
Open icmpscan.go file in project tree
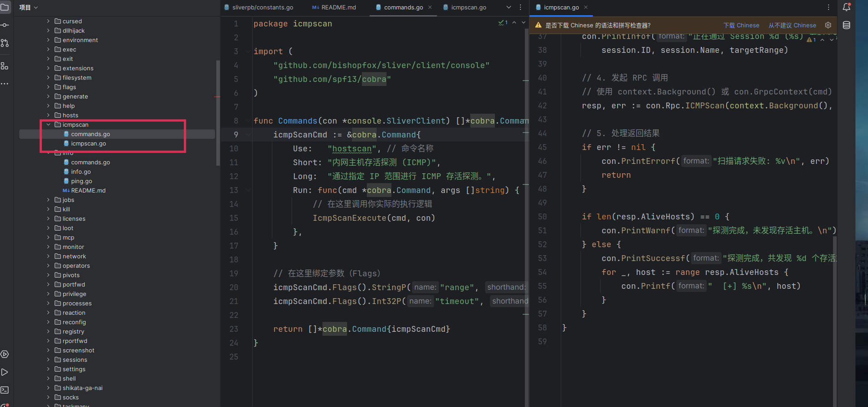tap(88, 144)
